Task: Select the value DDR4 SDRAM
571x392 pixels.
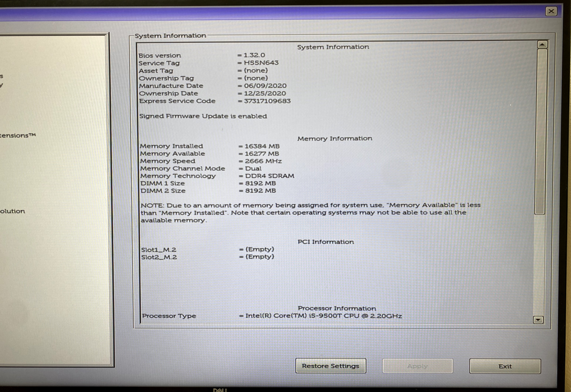Action: (269, 176)
